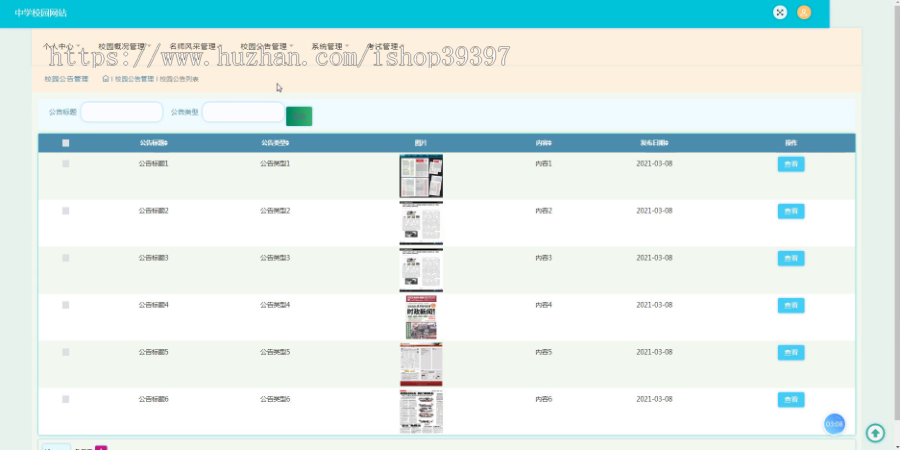Viewport: 900px width, 450px height.
Task: Open the image thumbnail in row 公告标题2
Action: click(421, 223)
